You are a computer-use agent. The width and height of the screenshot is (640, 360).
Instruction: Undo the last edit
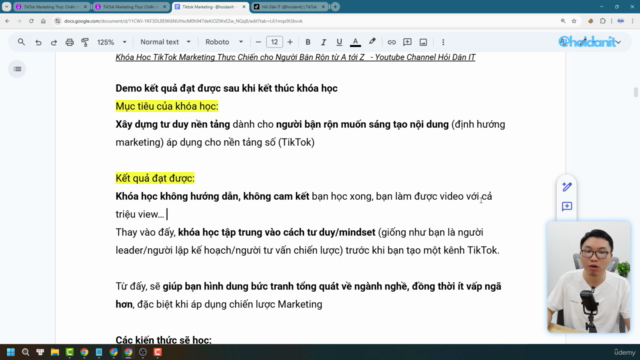click(38, 42)
